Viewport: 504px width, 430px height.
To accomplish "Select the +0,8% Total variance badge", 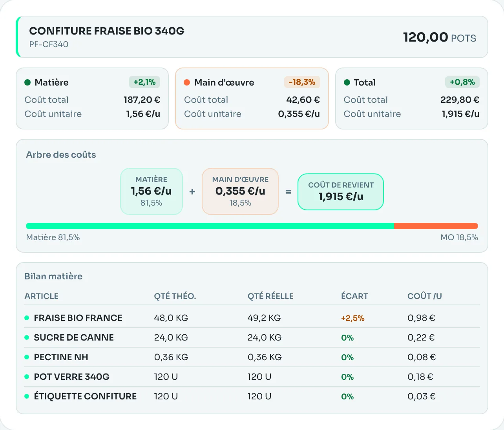I will (462, 82).
